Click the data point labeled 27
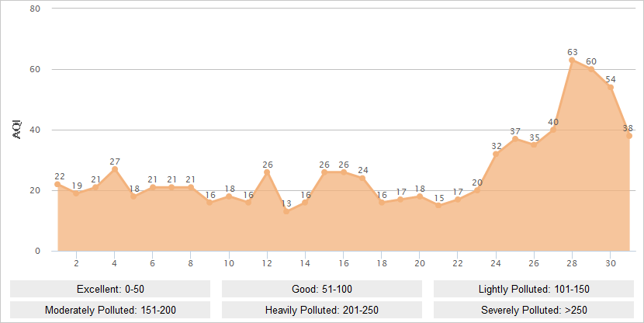The image size is (644, 323). pyautogui.click(x=115, y=169)
